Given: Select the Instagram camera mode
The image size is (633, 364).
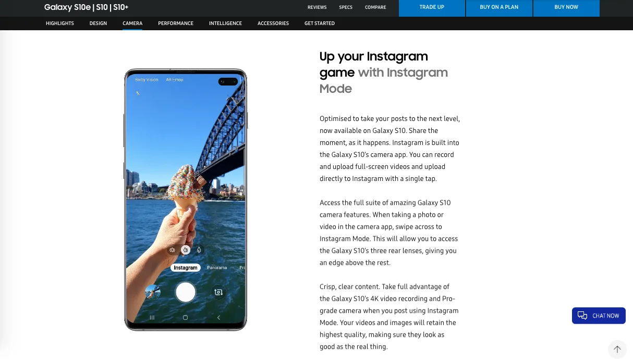Looking at the screenshot, I should pyautogui.click(x=186, y=268).
